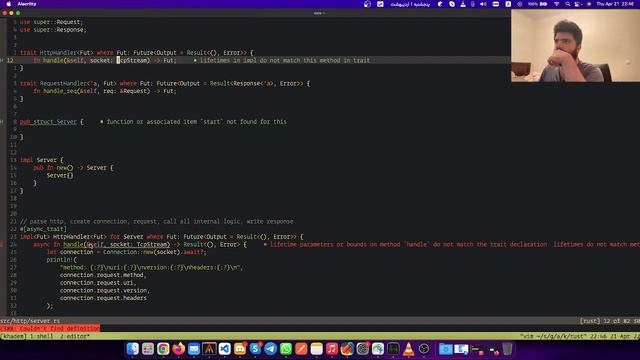Select tmux window '2:editor*'
The height and width of the screenshot is (360, 640).
(x=75, y=336)
